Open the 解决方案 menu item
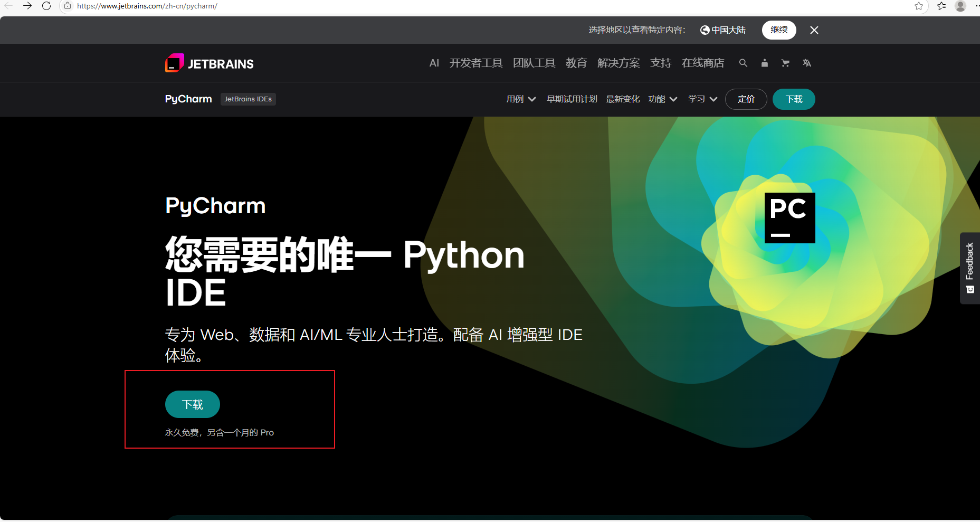Image resolution: width=980 pixels, height=522 pixels. click(x=618, y=63)
